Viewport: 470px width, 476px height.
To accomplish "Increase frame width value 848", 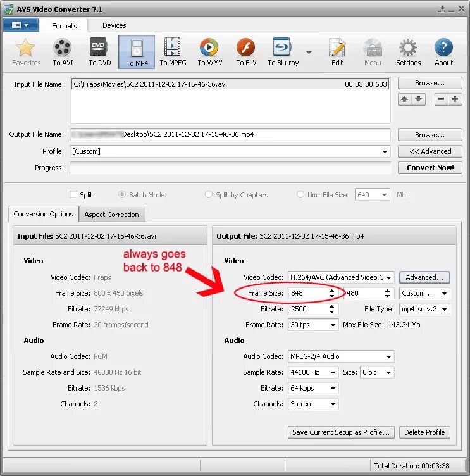I will [331, 291].
